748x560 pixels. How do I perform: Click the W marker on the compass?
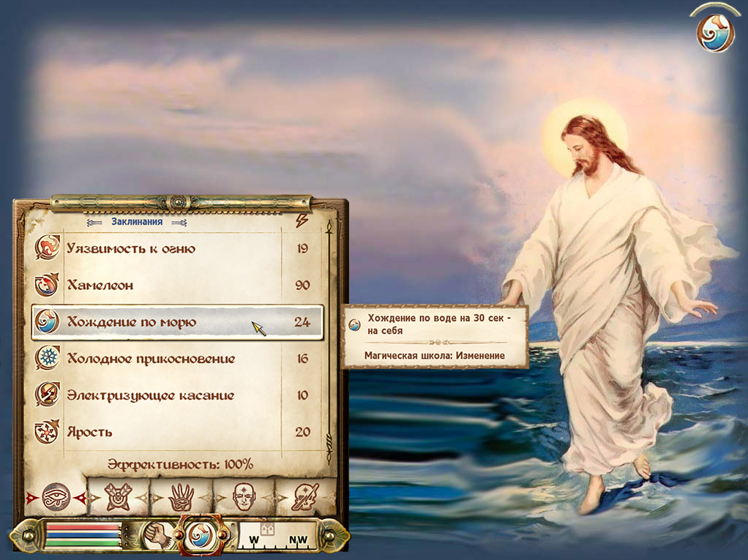pyautogui.click(x=254, y=540)
